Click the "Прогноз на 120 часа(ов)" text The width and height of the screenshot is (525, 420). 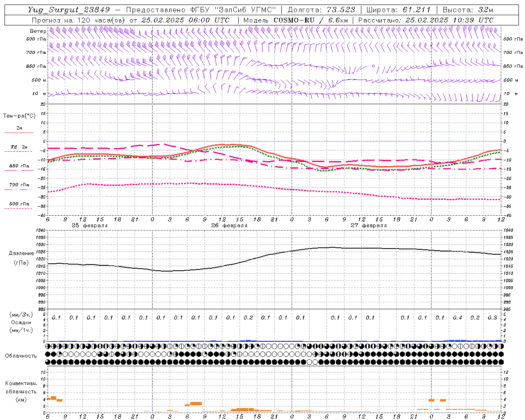[79, 20]
